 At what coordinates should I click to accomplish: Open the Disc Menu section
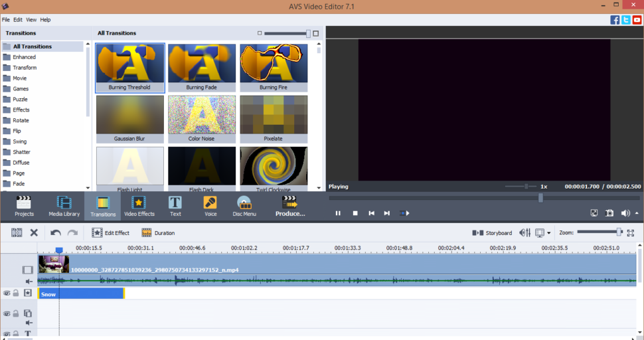click(244, 206)
